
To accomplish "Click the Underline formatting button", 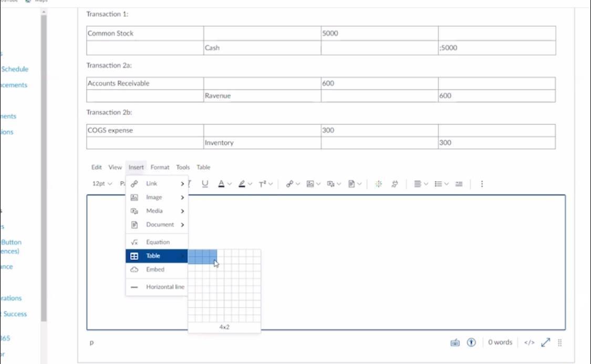I will [x=205, y=184].
